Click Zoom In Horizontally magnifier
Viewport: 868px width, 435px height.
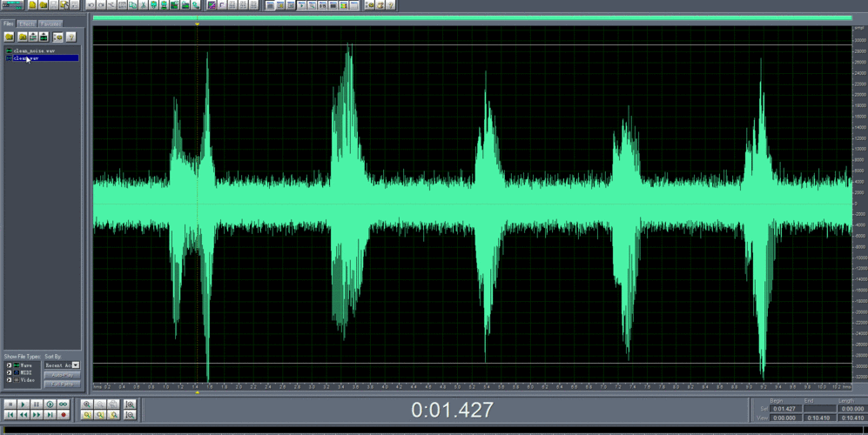pos(87,405)
